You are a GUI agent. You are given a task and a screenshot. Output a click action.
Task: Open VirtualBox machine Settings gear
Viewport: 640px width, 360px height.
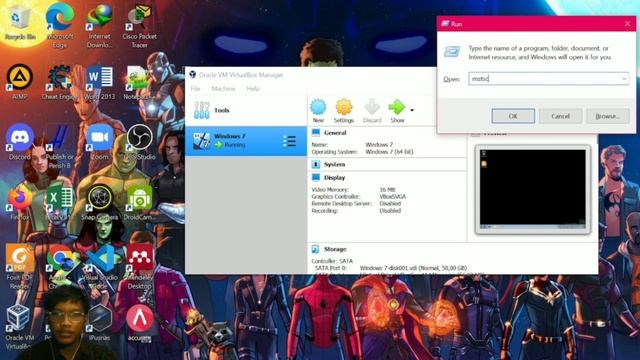coord(344,111)
